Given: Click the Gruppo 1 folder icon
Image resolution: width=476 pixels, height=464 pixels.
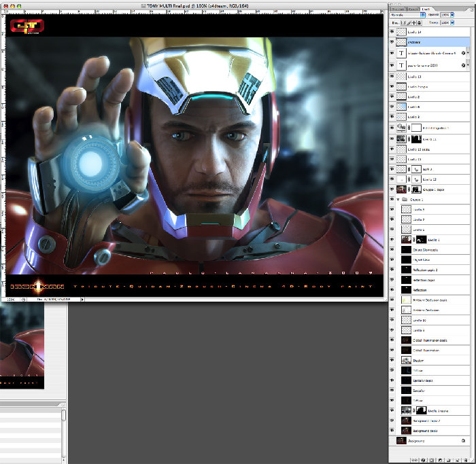Looking at the screenshot, I should click(x=405, y=199).
